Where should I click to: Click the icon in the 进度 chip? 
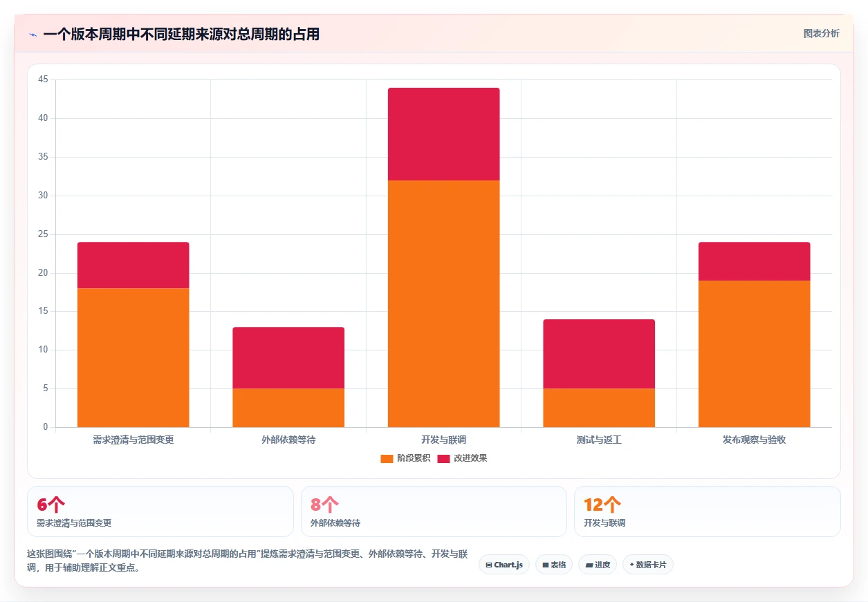tap(589, 565)
